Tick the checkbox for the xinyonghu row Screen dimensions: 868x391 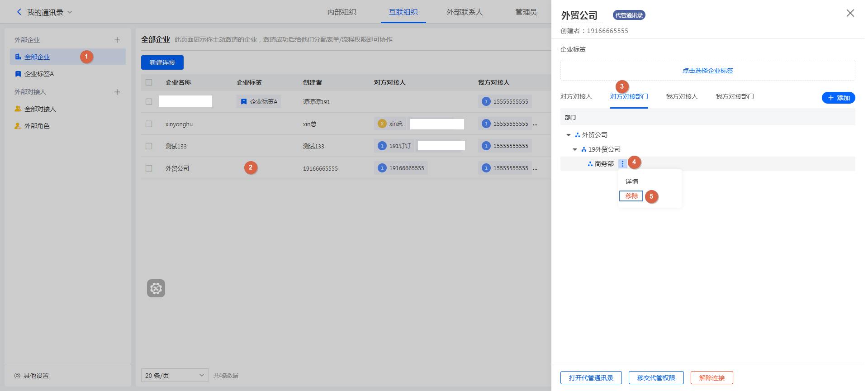149,124
